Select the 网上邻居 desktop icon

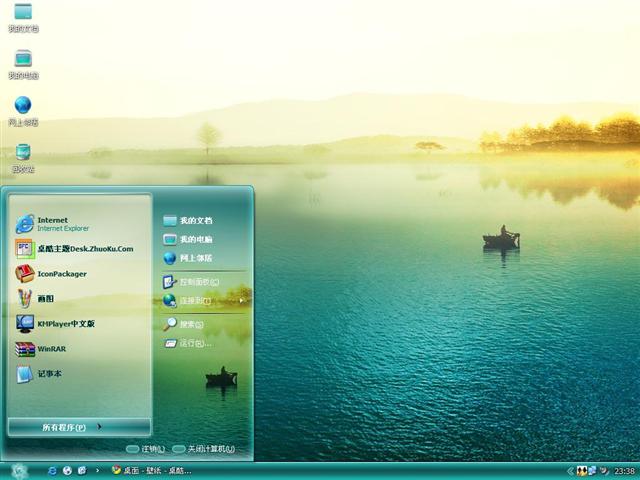(23, 110)
